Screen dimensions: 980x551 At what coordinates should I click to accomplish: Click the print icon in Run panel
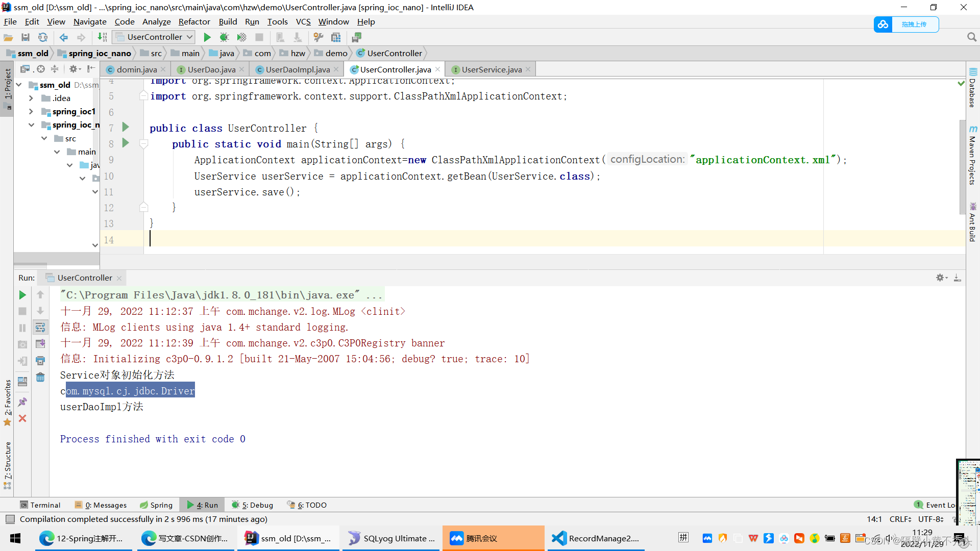pyautogui.click(x=40, y=361)
